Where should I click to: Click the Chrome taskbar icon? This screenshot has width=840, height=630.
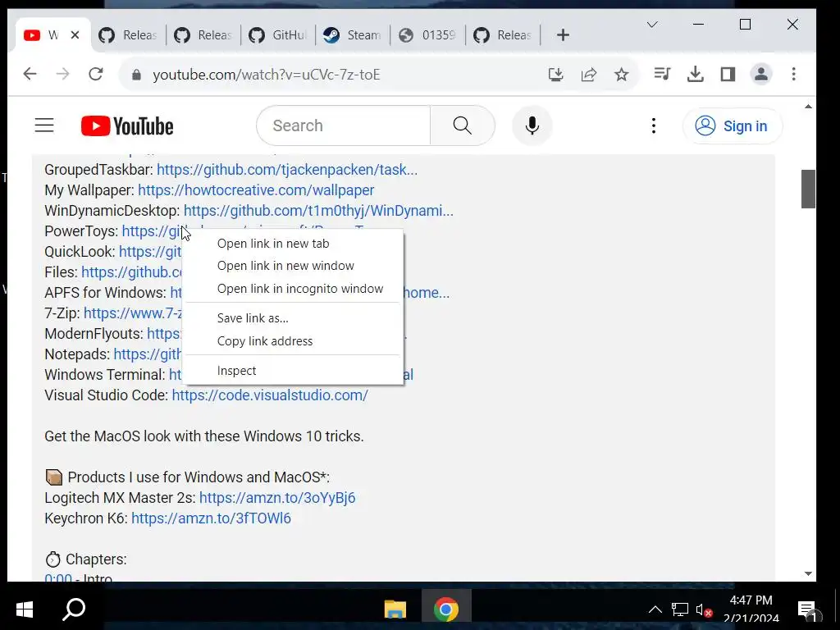[445, 609]
